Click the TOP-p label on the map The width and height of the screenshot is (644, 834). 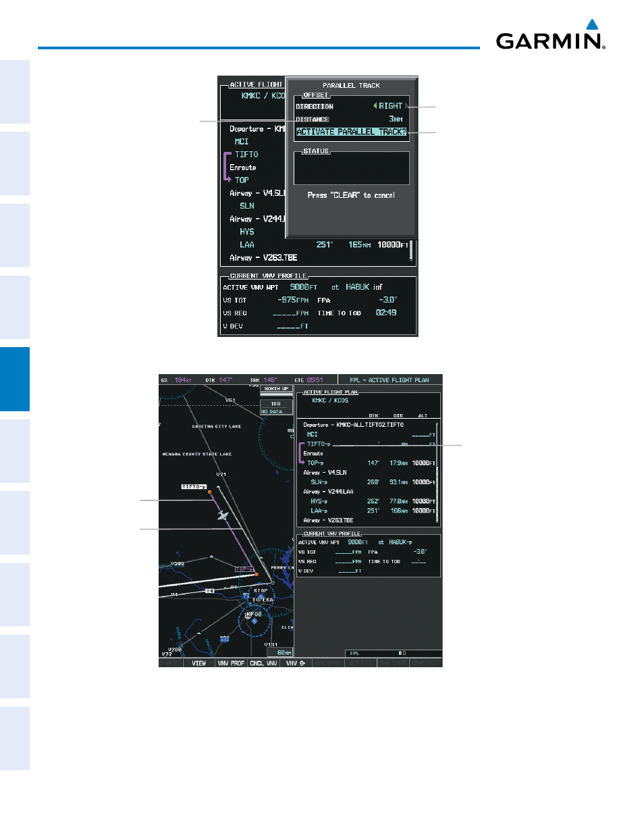(x=244, y=569)
